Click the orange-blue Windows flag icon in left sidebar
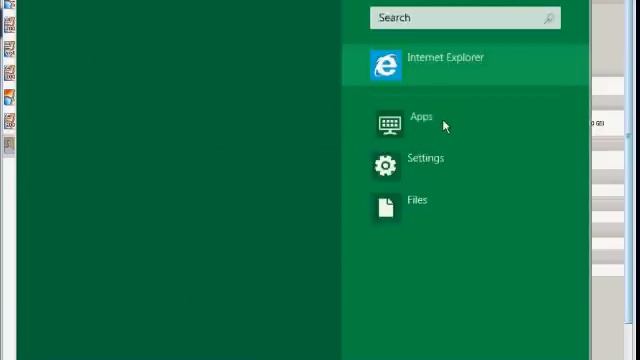This screenshot has width=640, height=360. [9, 98]
